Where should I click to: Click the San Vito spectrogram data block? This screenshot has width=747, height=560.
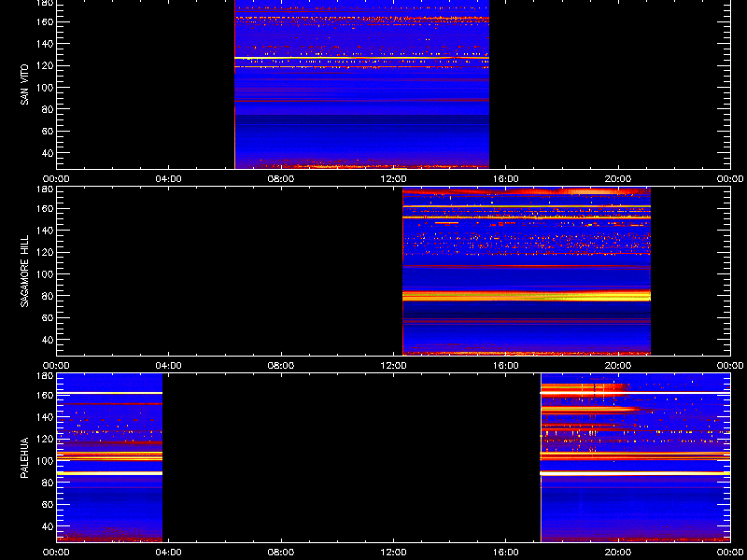[361, 84]
